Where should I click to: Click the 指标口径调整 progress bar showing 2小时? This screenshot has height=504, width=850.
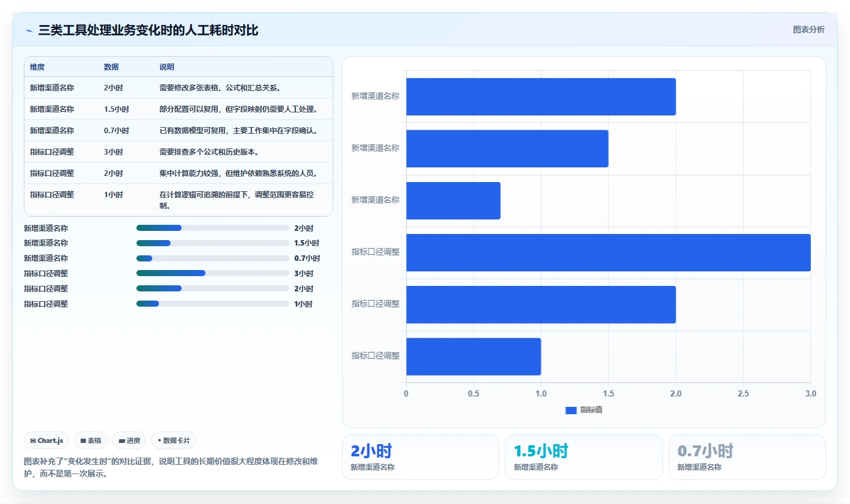coord(213,288)
